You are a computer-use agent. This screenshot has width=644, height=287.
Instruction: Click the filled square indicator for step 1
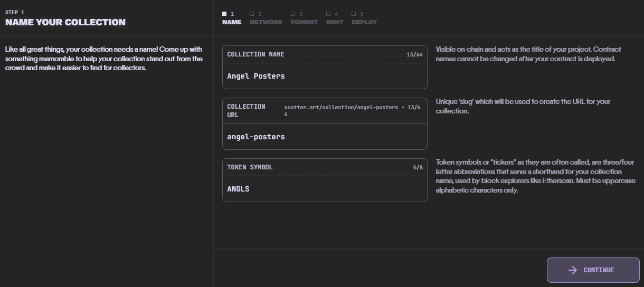click(x=224, y=14)
